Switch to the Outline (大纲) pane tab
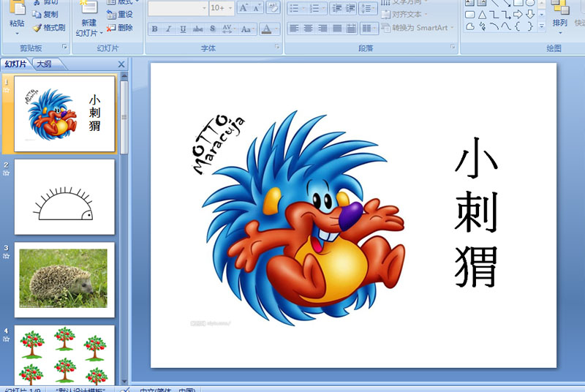 point(45,64)
